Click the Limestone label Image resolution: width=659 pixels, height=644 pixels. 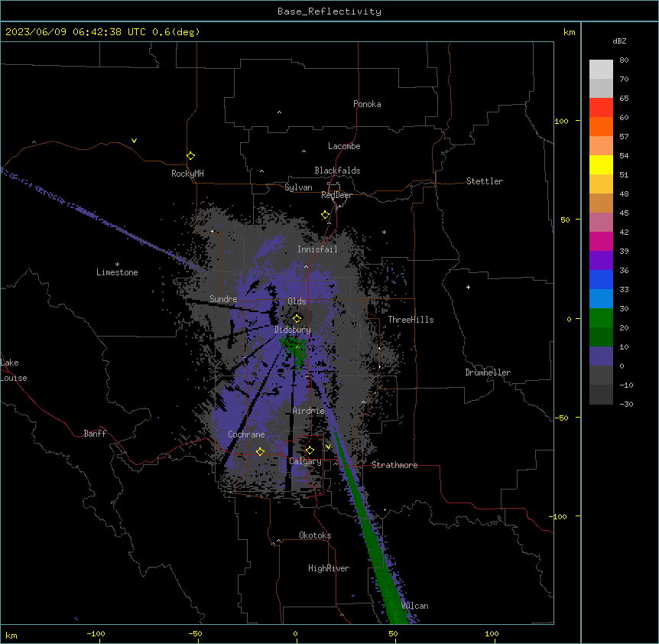[x=117, y=272]
